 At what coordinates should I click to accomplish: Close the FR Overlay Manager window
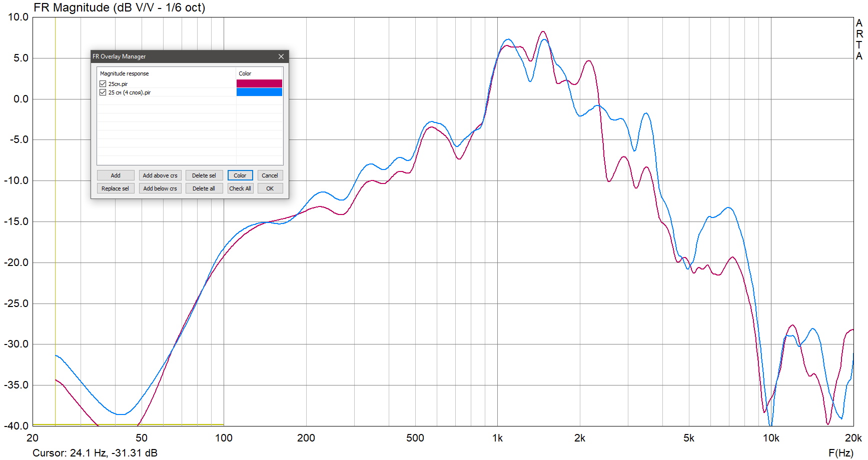[x=281, y=56]
